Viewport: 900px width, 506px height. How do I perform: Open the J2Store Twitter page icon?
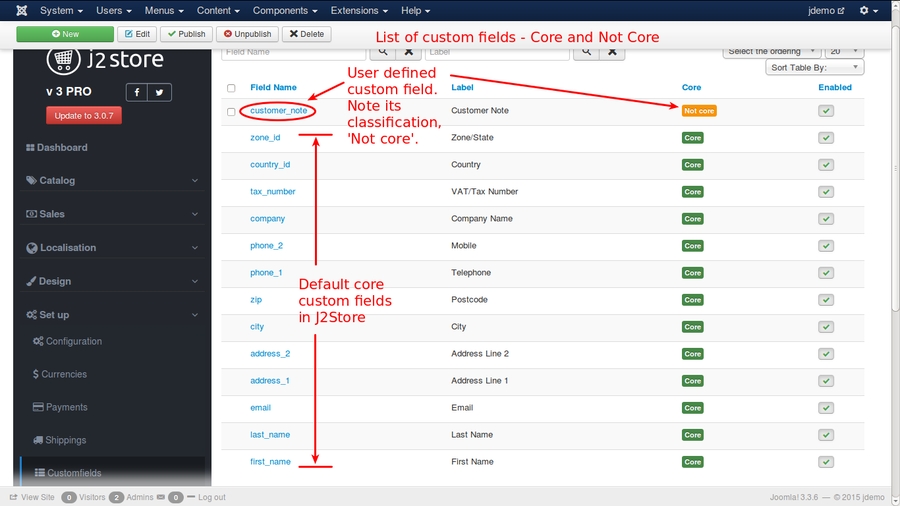click(x=160, y=92)
